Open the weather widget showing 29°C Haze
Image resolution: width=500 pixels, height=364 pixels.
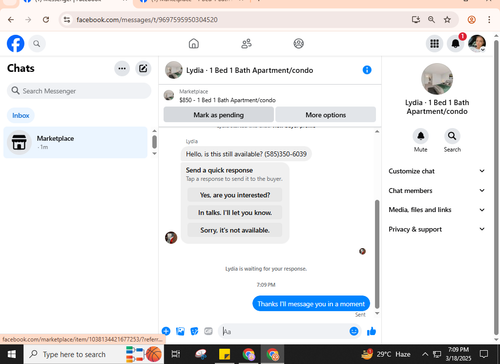[386, 354]
